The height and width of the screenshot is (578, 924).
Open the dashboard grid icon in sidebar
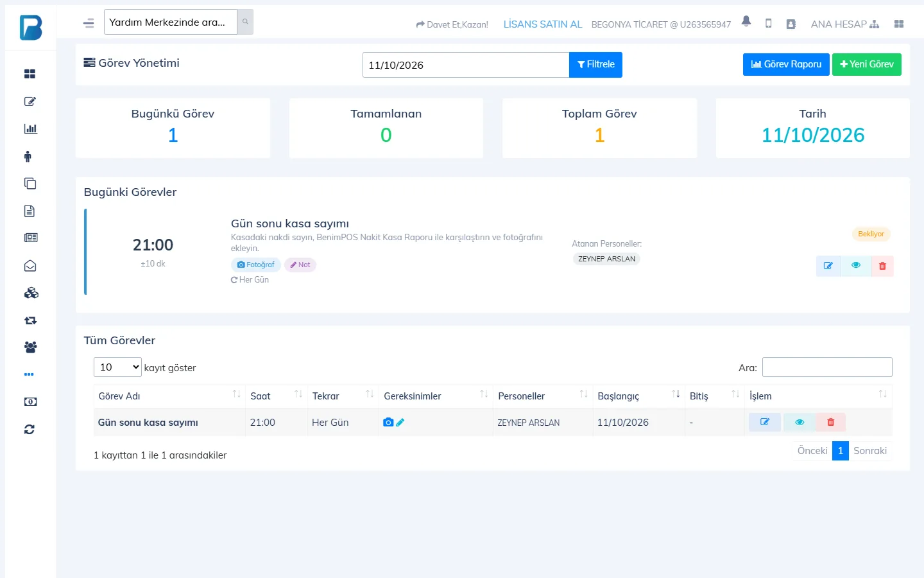(30, 74)
